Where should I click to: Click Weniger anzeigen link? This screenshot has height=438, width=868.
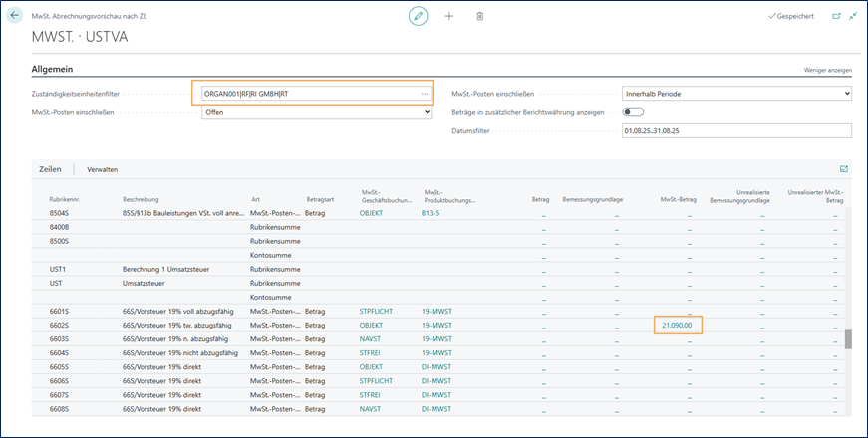pyautogui.click(x=827, y=71)
